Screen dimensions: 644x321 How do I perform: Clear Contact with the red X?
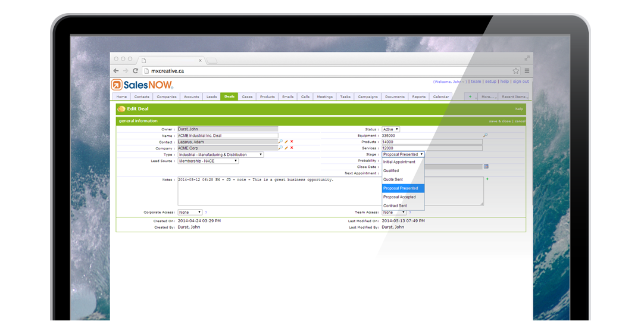pos(292,141)
